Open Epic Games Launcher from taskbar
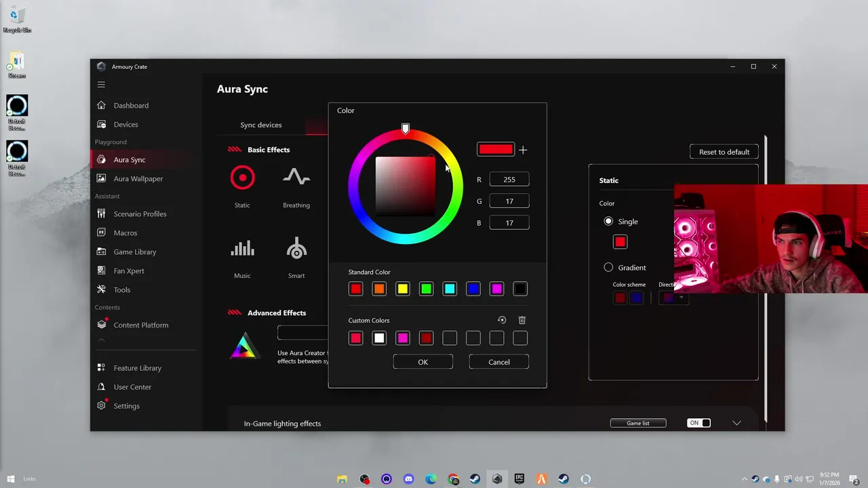The height and width of the screenshot is (488, 868). tap(519, 479)
